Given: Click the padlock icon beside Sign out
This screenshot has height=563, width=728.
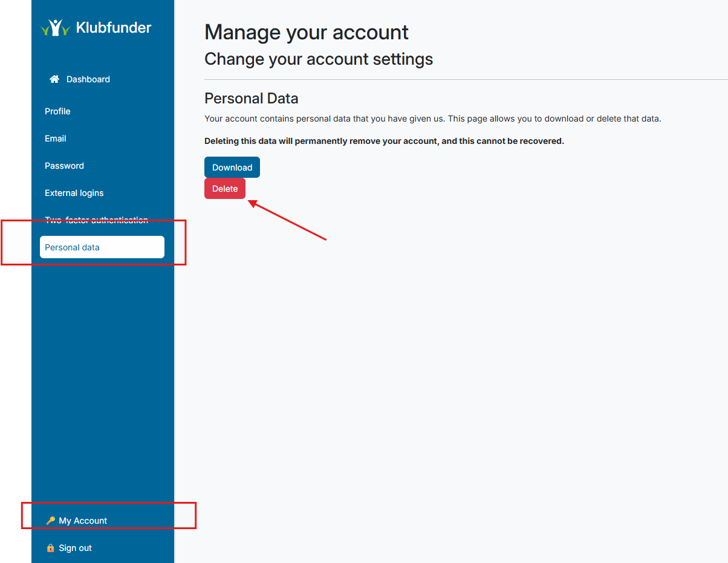Looking at the screenshot, I should pyautogui.click(x=50, y=548).
